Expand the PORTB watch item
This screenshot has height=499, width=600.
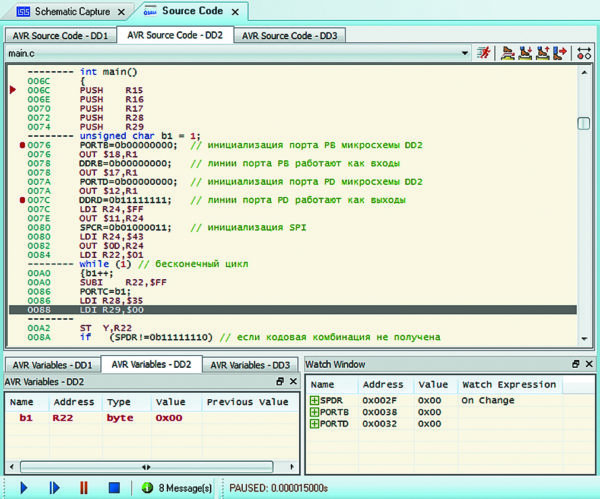point(314,412)
